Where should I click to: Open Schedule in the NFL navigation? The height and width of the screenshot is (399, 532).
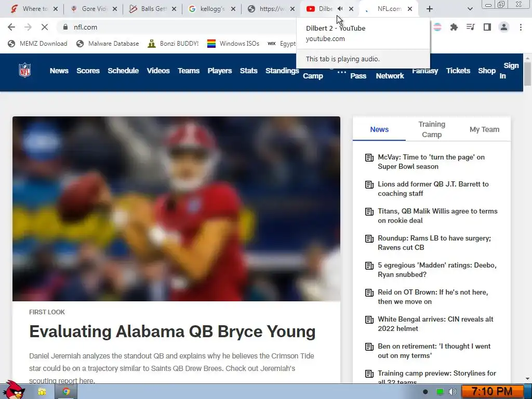(123, 71)
